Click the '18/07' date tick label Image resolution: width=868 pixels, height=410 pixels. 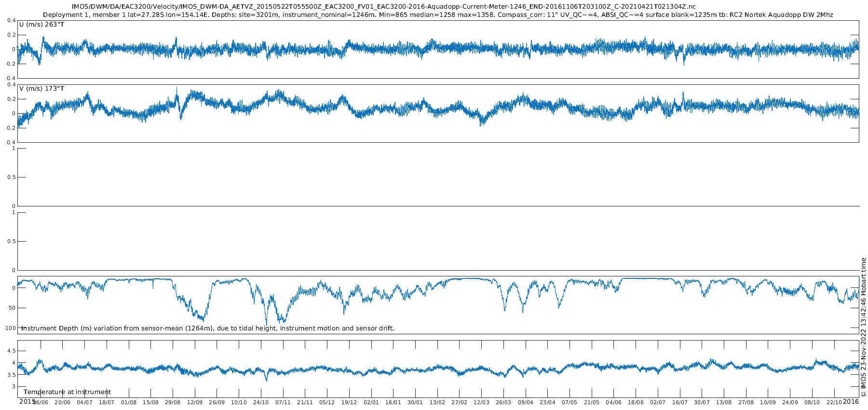pos(107,402)
